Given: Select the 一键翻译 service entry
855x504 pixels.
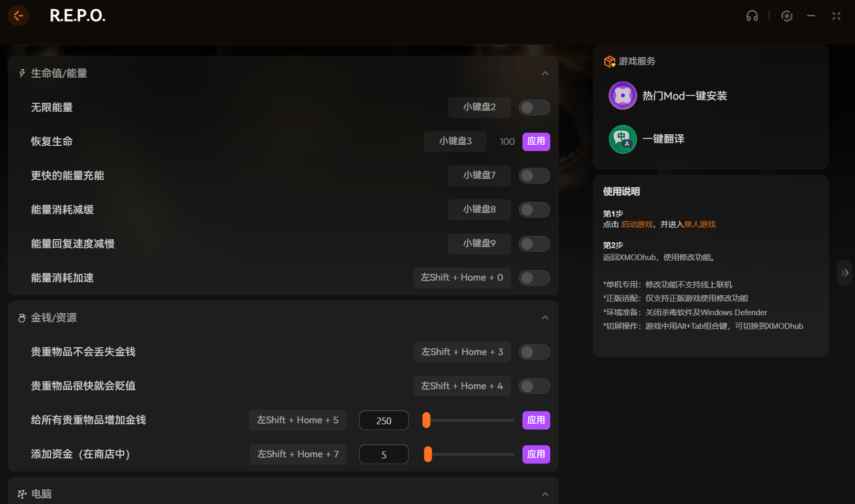Looking at the screenshot, I should click(x=663, y=139).
